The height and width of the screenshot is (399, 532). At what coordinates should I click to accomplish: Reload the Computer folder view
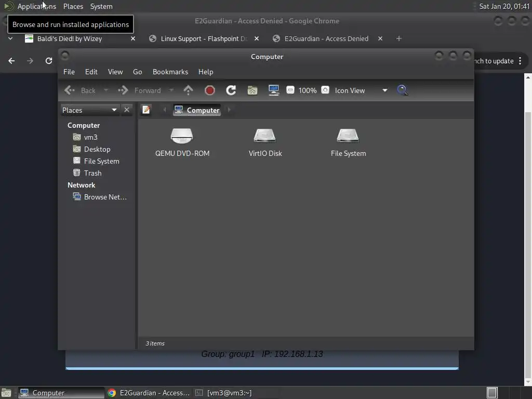tap(231, 90)
